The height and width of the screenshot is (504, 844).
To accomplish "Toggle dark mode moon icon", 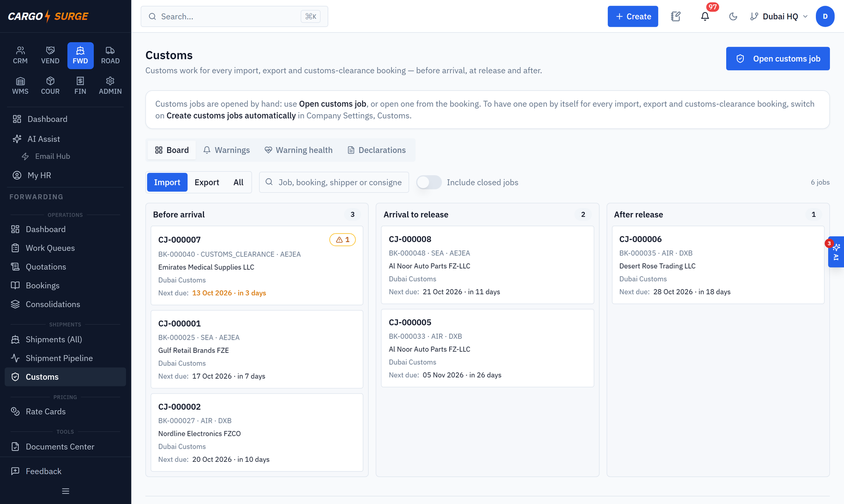I will point(733,16).
